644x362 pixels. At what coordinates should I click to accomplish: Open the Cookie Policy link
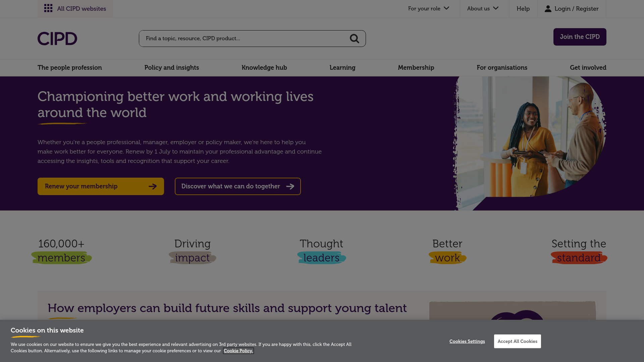coord(238,351)
